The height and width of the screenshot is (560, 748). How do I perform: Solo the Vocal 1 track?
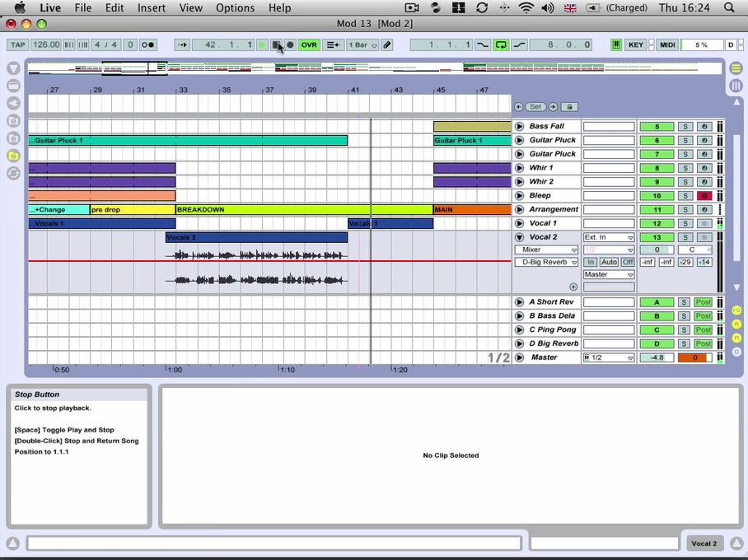(685, 223)
